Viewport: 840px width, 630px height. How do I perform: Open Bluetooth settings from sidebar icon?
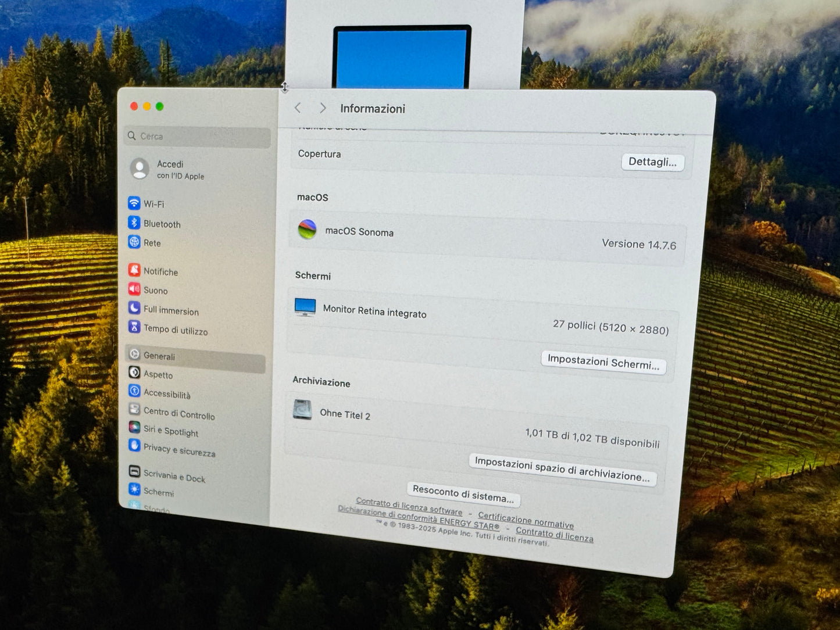[x=134, y=223]
